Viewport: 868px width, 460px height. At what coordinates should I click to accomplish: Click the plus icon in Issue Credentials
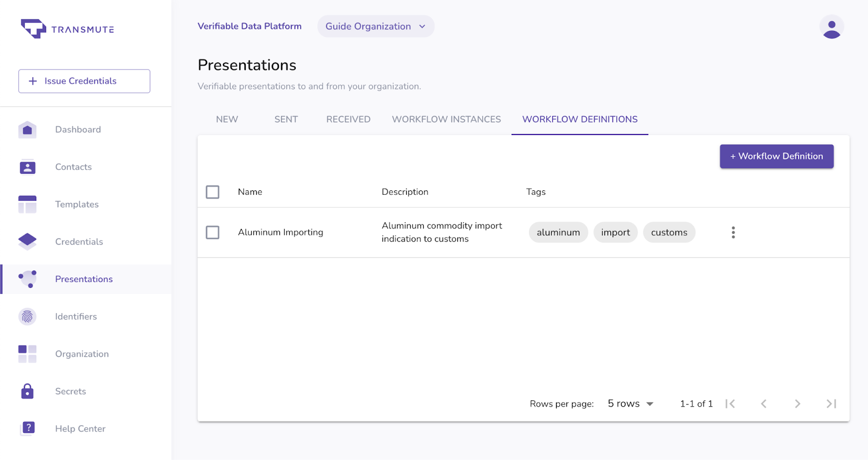click(33, 81)
